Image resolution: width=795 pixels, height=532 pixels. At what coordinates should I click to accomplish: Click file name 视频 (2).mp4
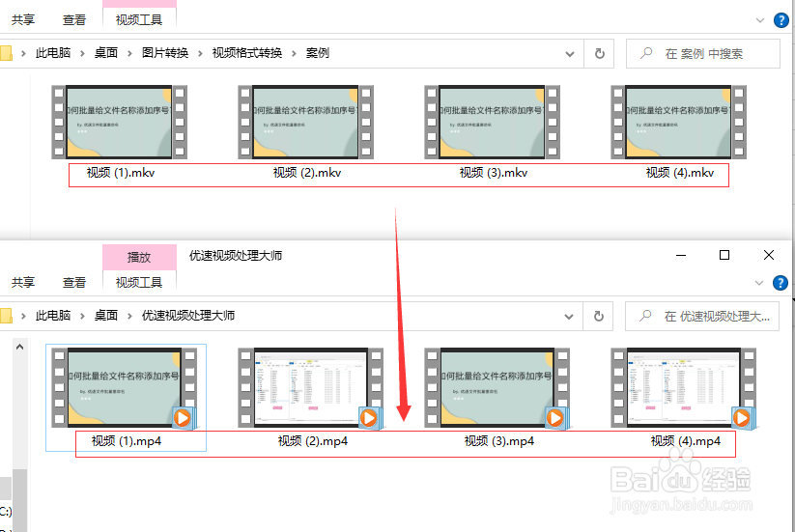click(313, 441)
